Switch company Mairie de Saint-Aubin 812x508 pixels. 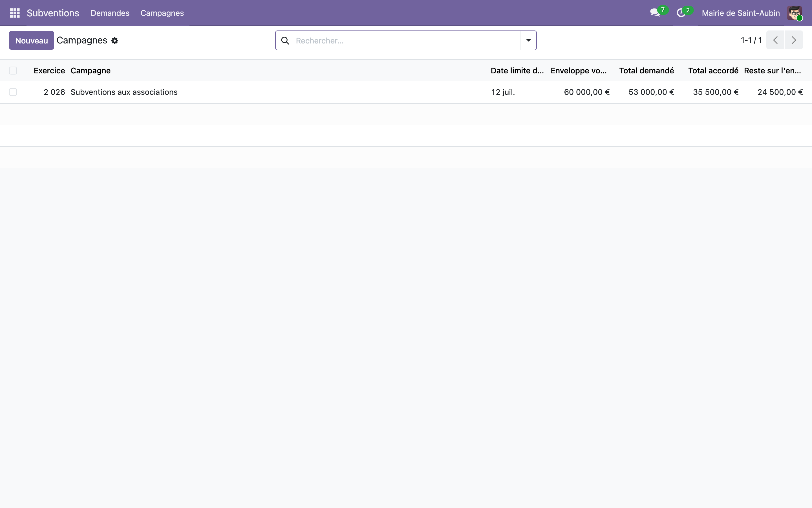(741, 13)
